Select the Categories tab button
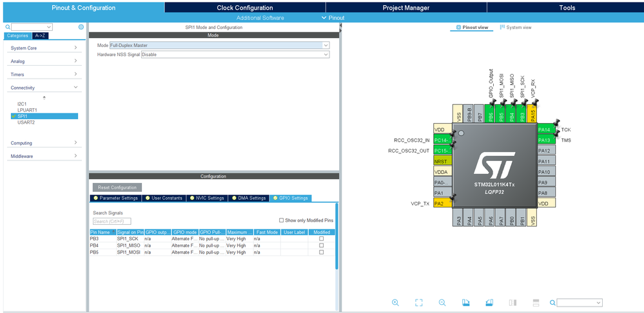 tap(17, 35)
